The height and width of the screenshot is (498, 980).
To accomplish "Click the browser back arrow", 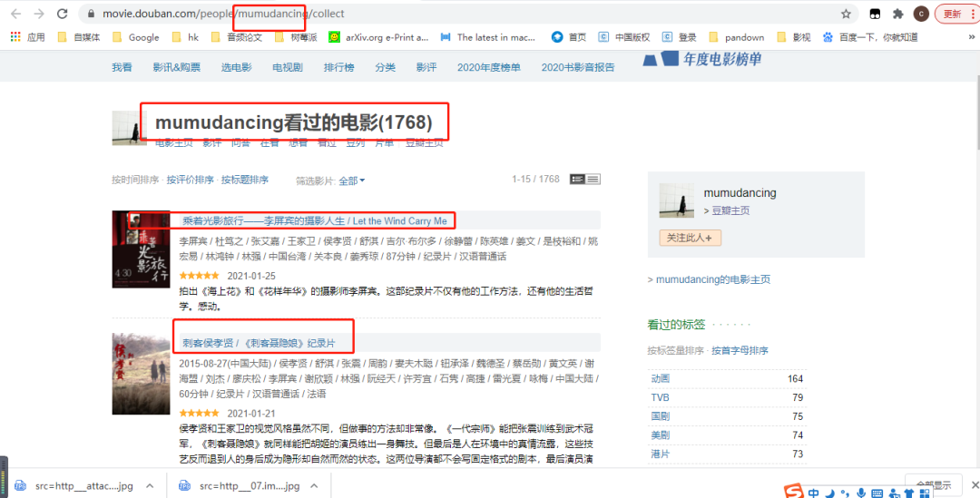I will pos(16,13).
